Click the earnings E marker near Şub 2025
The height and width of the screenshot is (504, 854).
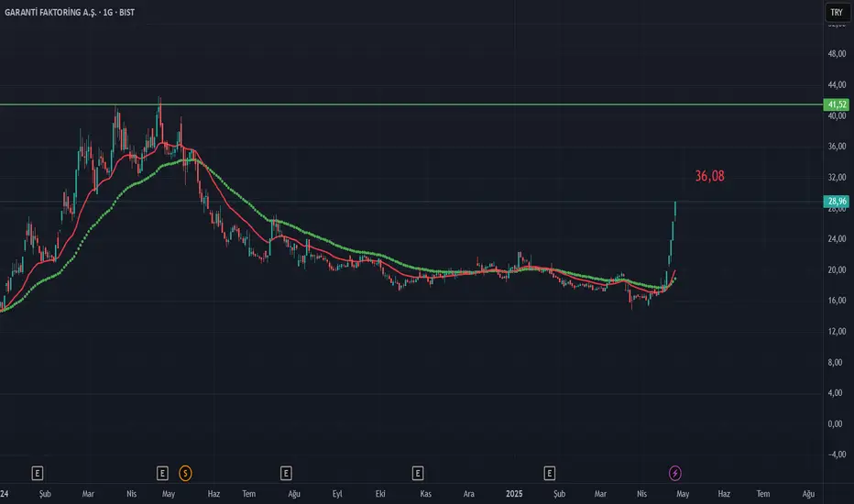pos(550,473)
